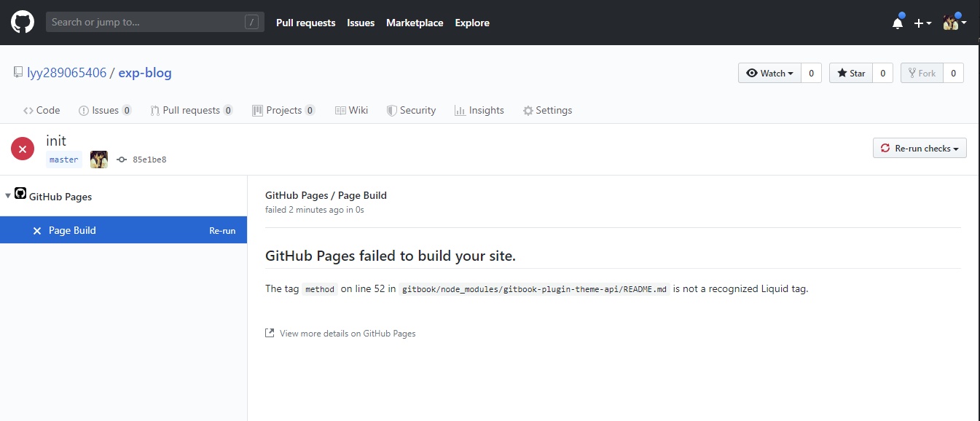The height and width of the screenshot is (421, 980).
Task: Click the init commit title
Action: click(x=56, y=141)
